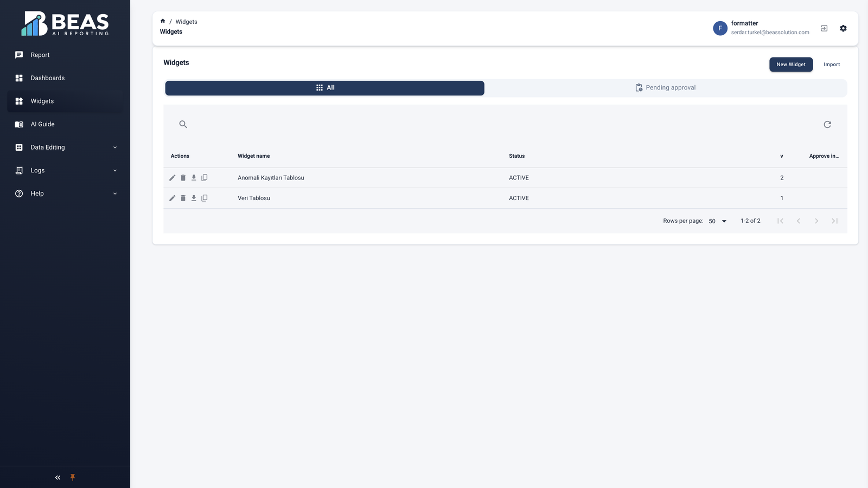
Task: Collapse the sidebar with double chevron
Action: (58, 478)
